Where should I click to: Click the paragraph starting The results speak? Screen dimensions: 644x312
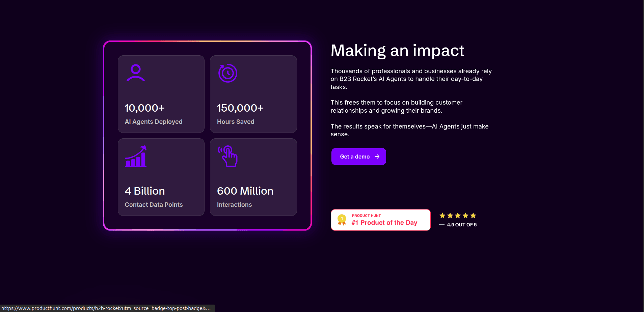click(409, 130)
